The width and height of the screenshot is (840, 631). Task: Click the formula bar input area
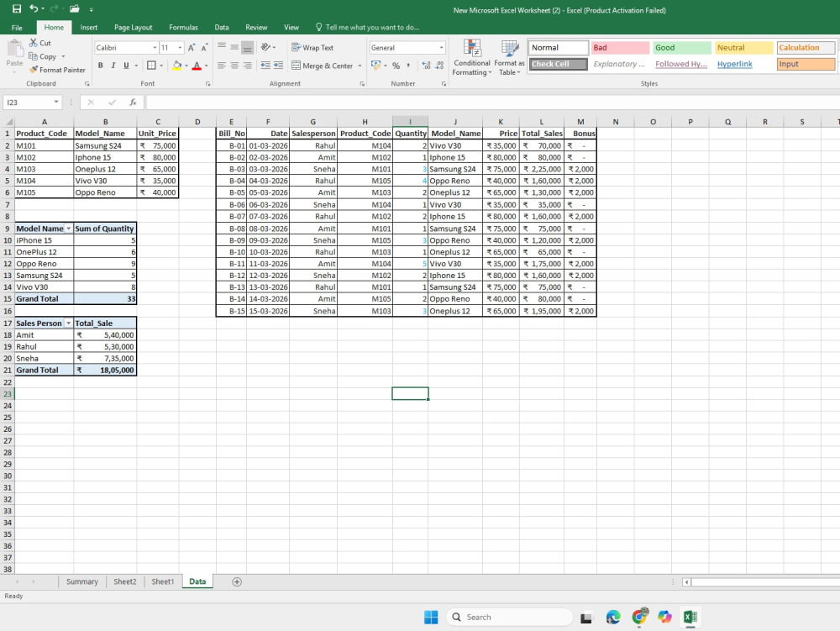tap(491, 103)
